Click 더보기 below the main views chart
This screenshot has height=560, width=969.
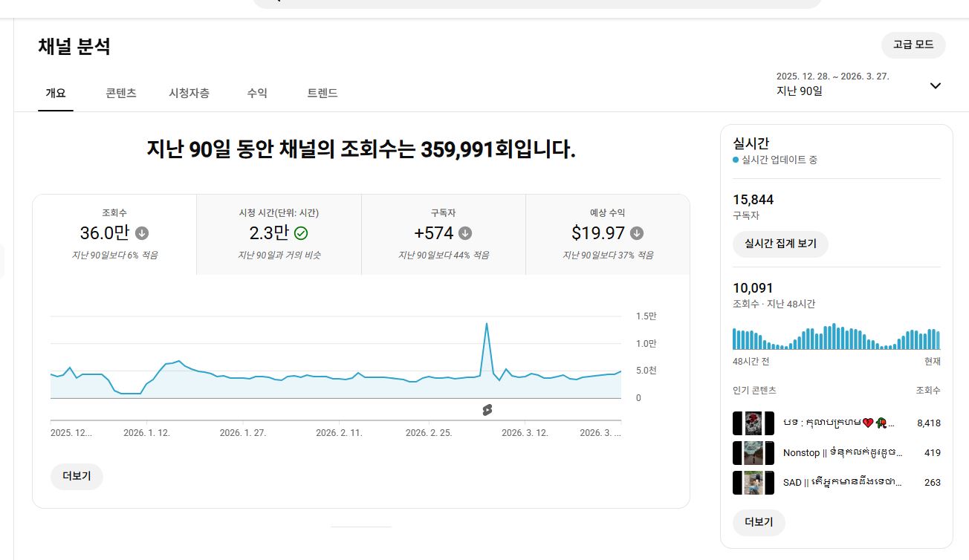click(x=77, y=477)
